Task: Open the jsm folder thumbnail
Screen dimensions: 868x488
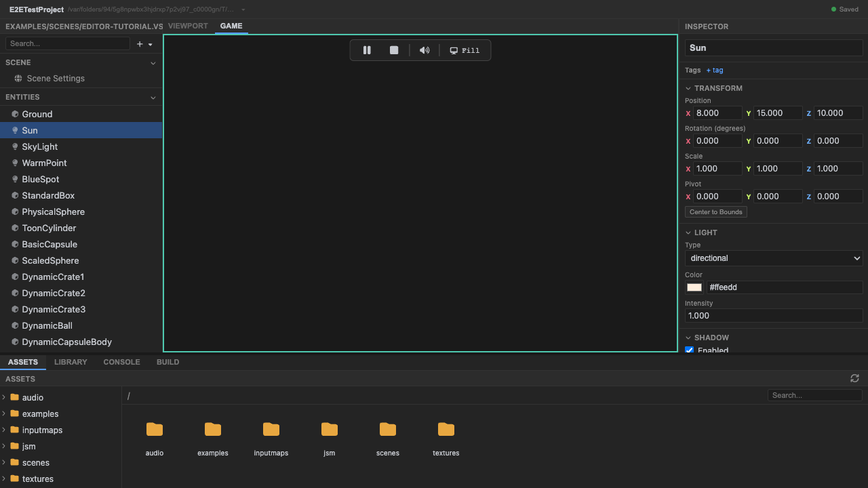Action: [x=330, y=429]
